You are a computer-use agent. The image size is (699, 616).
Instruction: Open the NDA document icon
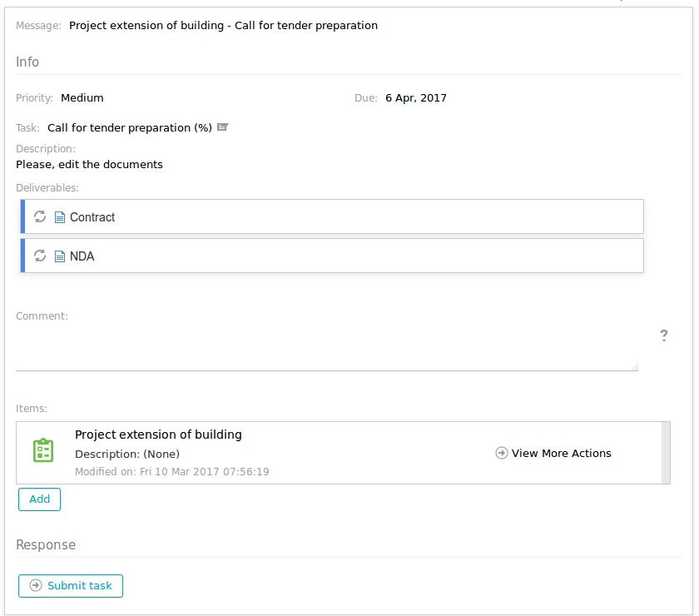(60, 256)
